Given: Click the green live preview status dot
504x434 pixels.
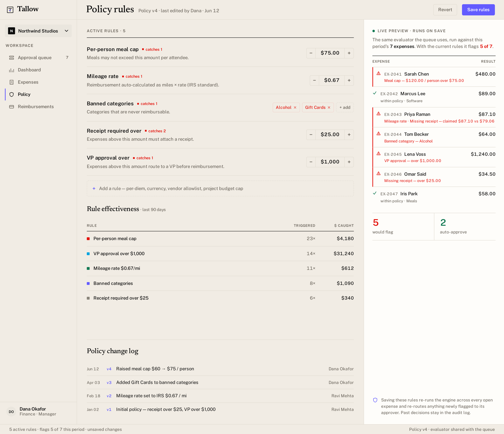Looking at the screenshot, I should [x=374, y=31].
